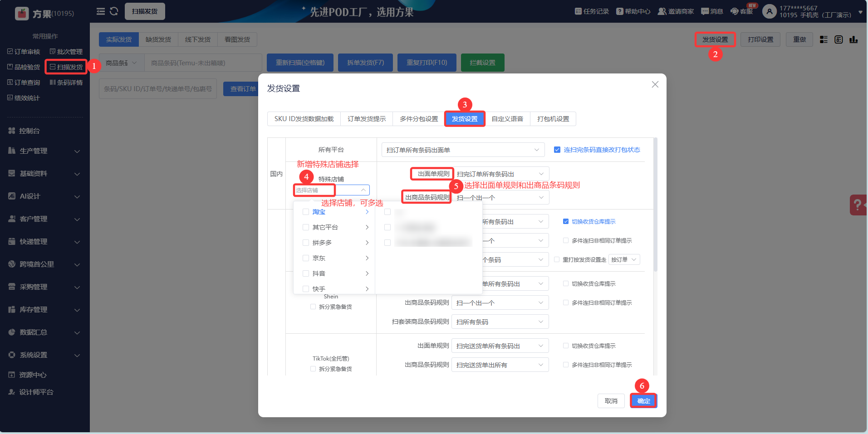This screenshot has height=434, width=868.
Task: Open 绩效统计 shortcut
Action: (24, 98)
